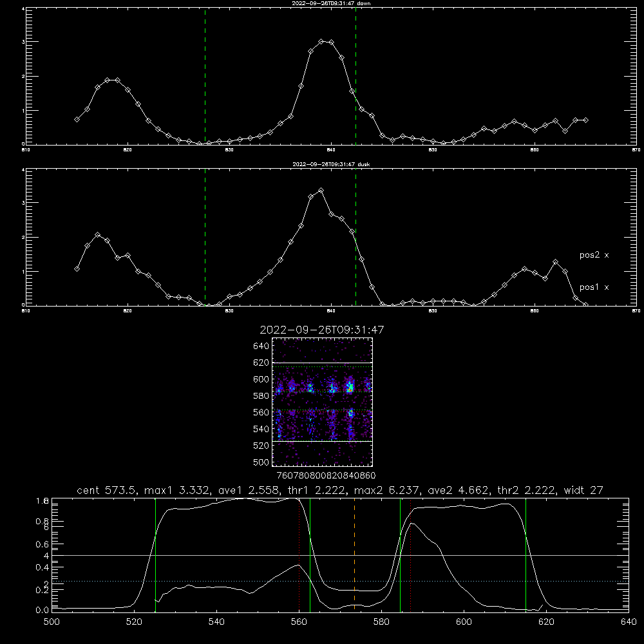Click the "thr2 2.222" value in stats line
Viewport: 644px width, 644px height.
coord(527,490)
